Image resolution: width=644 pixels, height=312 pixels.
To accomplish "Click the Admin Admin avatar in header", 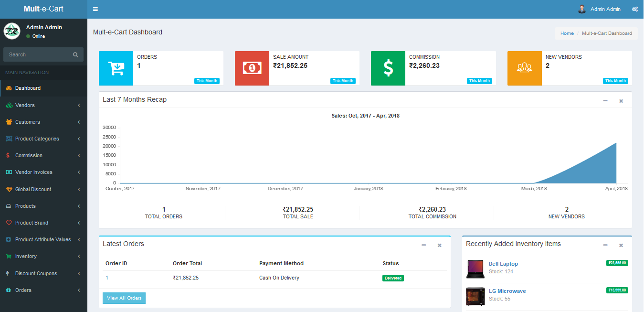I will (x=582, y=9).
